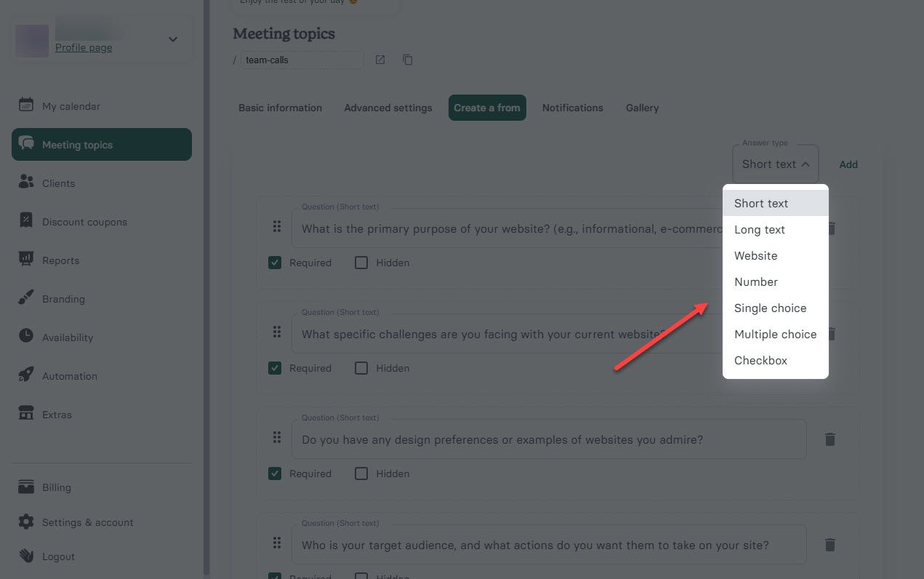Open the Branding settings
The width and height of the screenshot is (924, 579).
(x=63, y=298)
